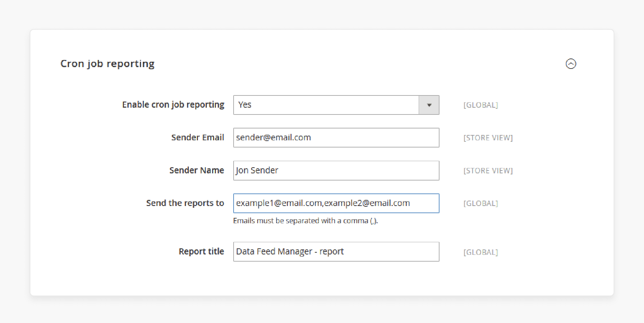644x323 pixels.
Task: Click the Cron job reporting heading
Action: pos(107,64)
